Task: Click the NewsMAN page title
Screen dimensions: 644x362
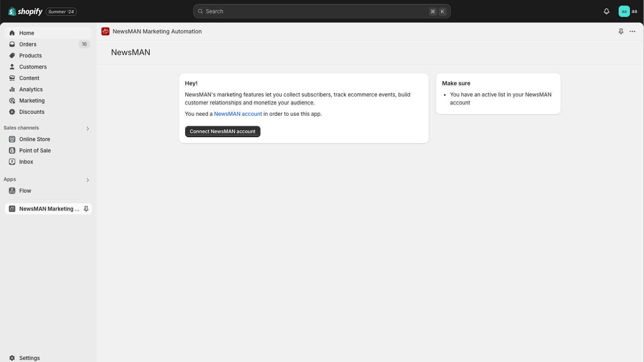Action: point(130,52)
